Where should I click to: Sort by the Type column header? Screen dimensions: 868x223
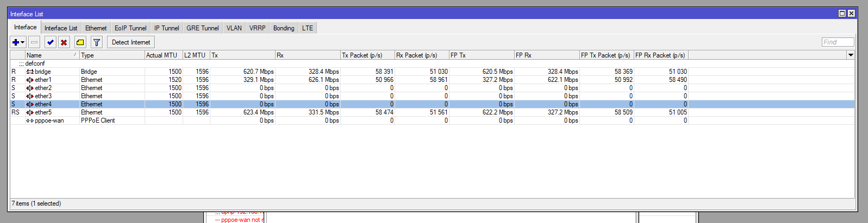coord(112,55)
